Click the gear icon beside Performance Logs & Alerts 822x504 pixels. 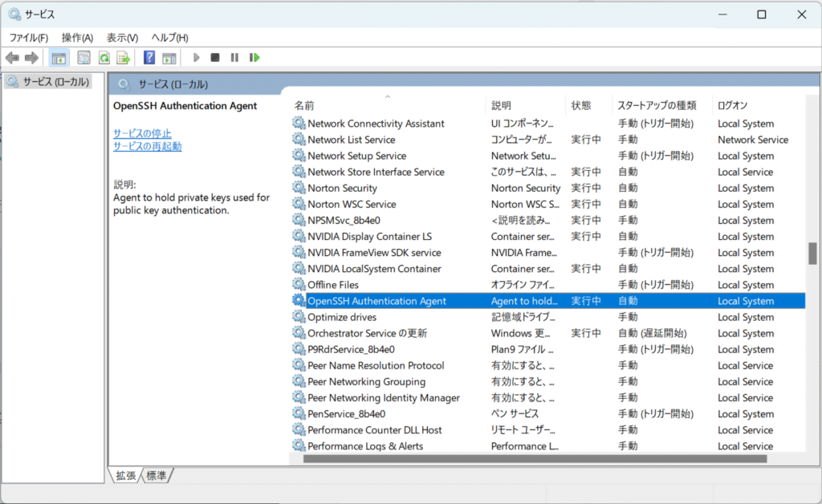pyautogui.click(x=299, y=446)
